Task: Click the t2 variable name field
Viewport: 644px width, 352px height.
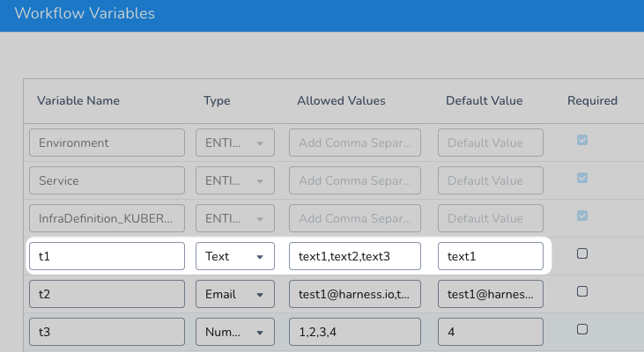Action: [x=107, y=294]
